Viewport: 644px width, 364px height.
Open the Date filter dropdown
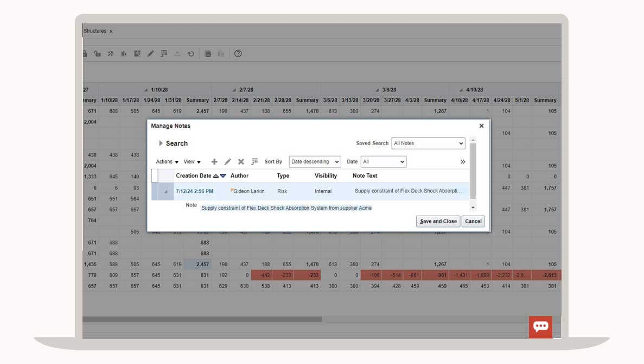tap(383, 162)
